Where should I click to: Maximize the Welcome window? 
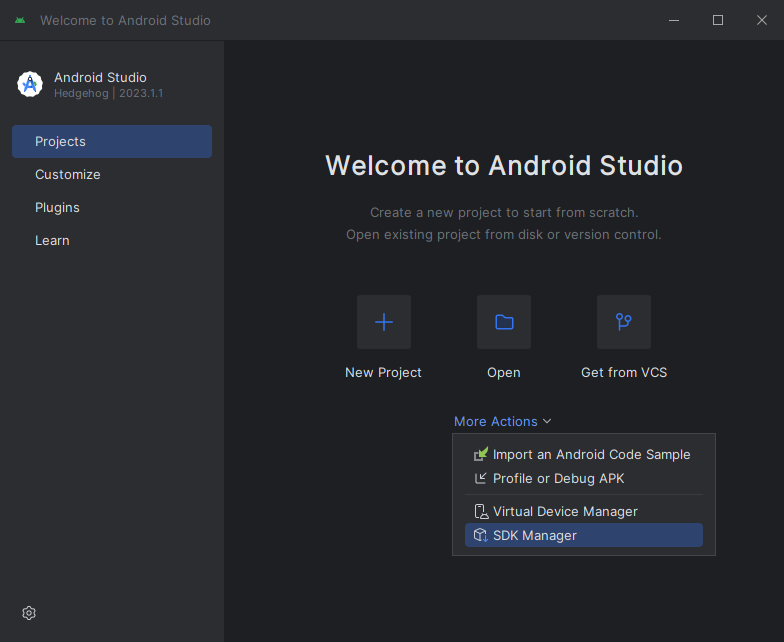[718, 20]
